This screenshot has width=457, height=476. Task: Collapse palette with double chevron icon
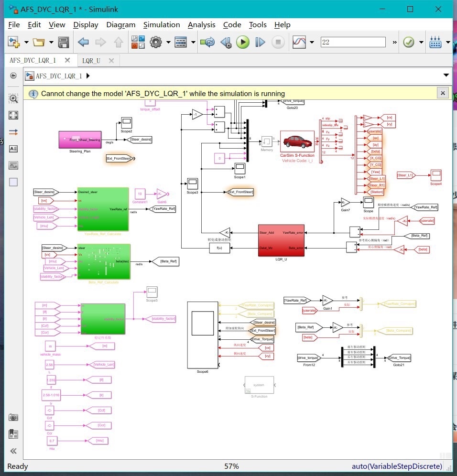point(13,451)
